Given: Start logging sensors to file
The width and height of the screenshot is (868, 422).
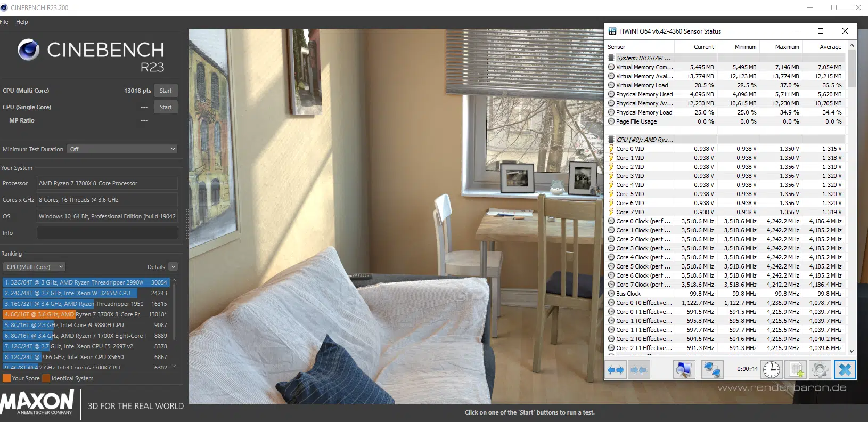Looking at the screenshot, I should click(796, 370).
